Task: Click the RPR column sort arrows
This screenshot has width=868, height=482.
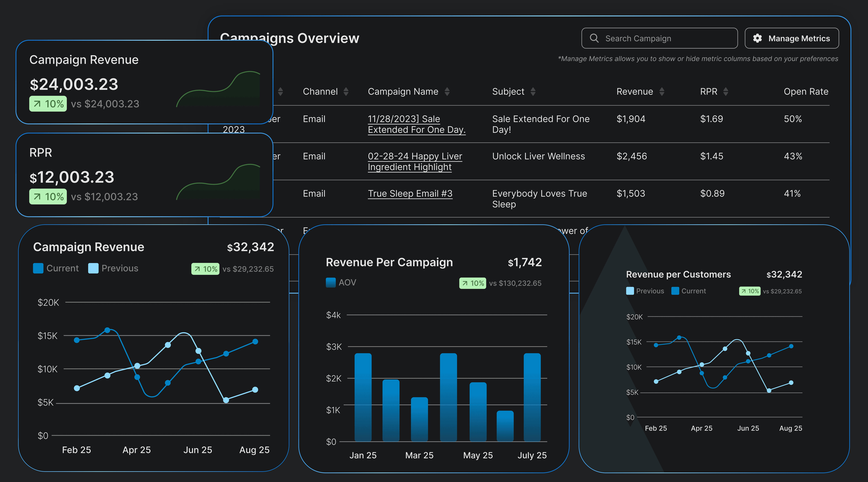Action: 725,92
